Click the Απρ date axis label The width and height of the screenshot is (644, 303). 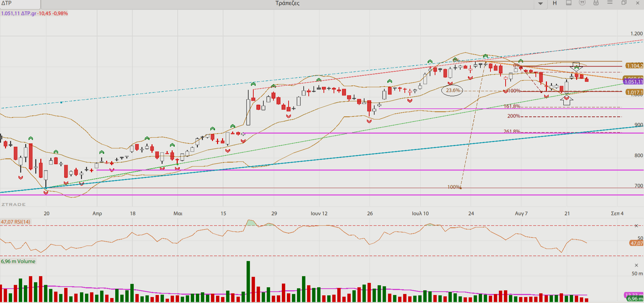tap(97, 214)
